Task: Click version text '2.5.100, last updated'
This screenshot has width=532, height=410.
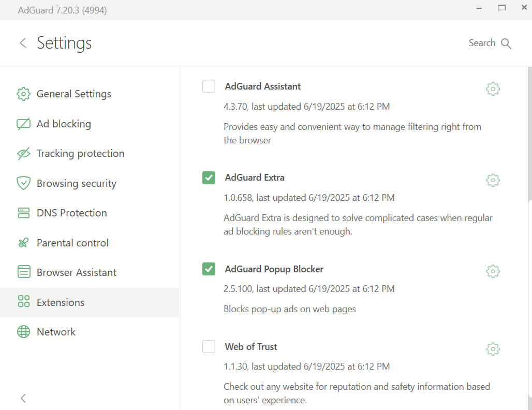Action: click(309, 289)
